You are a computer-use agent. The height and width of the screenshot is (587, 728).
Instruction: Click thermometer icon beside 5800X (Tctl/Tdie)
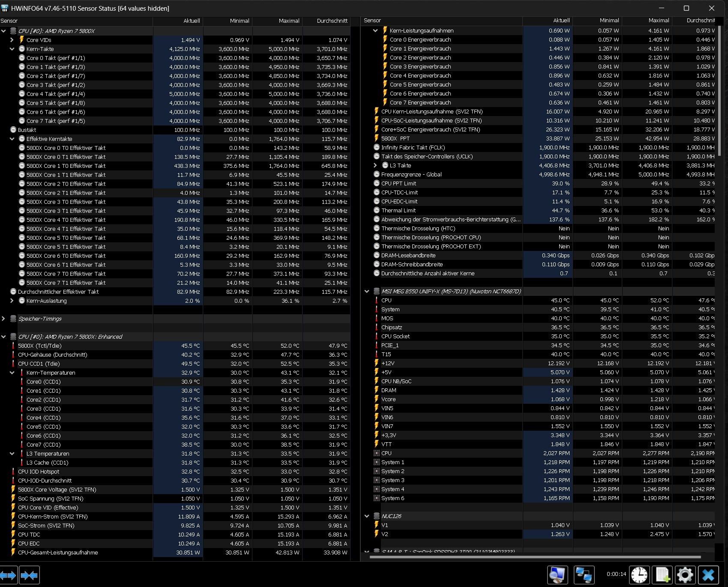pos(13,346)
